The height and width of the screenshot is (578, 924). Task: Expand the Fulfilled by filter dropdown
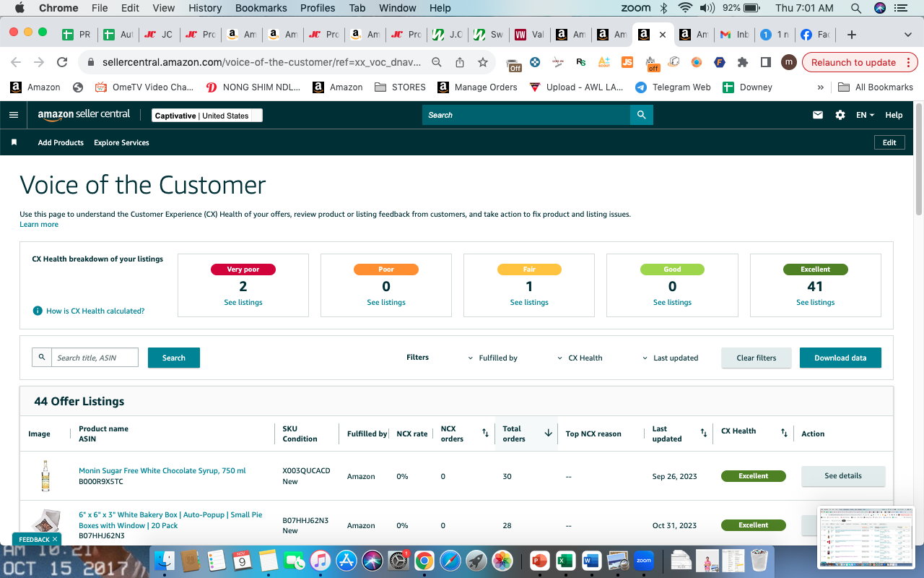pos(493,358)
